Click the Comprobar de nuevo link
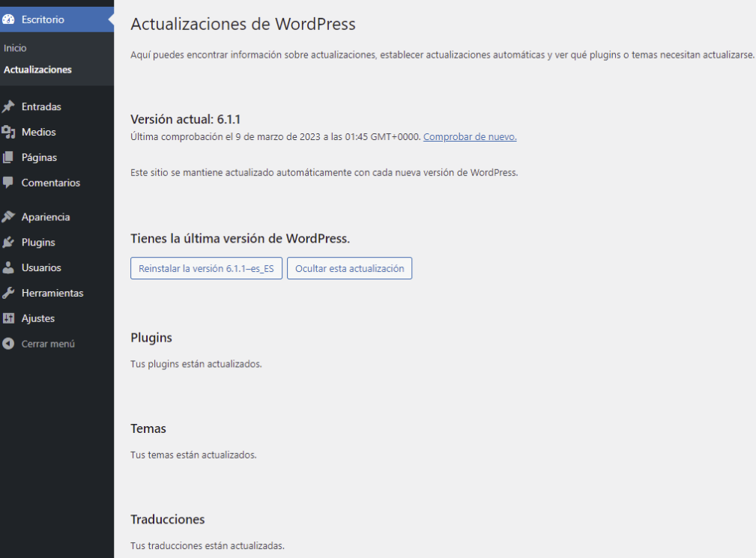Screen dimensions: 756x558 pyautogui.click(x=470, y=137)
